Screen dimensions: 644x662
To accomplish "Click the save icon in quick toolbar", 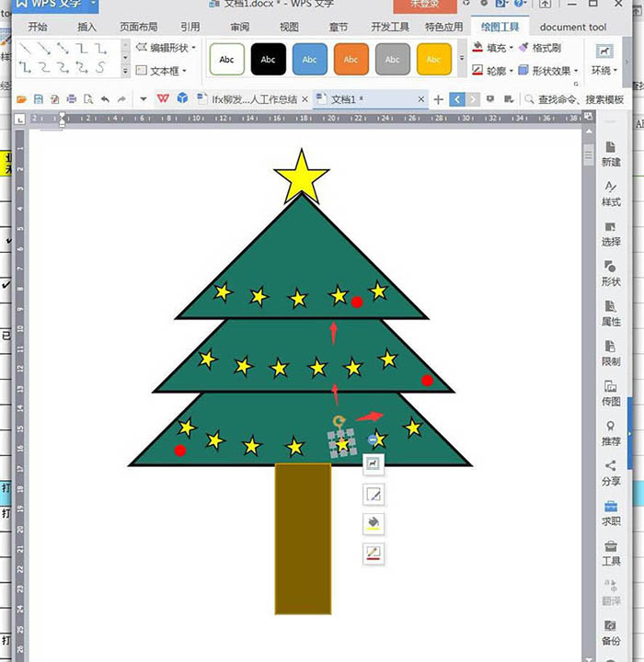I will coord(39,99).
